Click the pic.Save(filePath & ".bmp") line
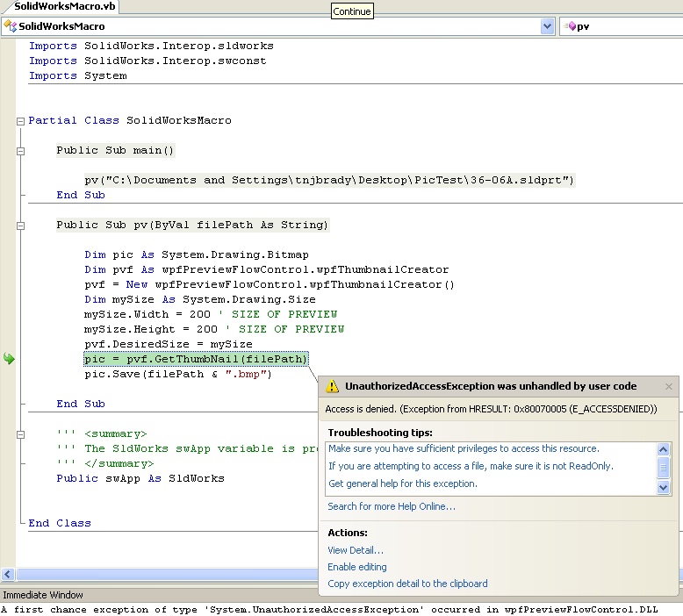This screenshot has width=683, height=616. click(x=178, y=375)
